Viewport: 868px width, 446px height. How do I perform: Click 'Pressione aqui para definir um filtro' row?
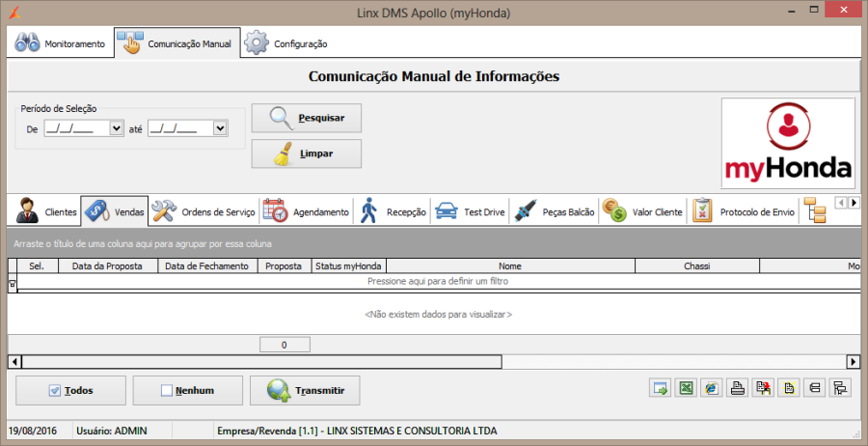click(x=438, y=282)
